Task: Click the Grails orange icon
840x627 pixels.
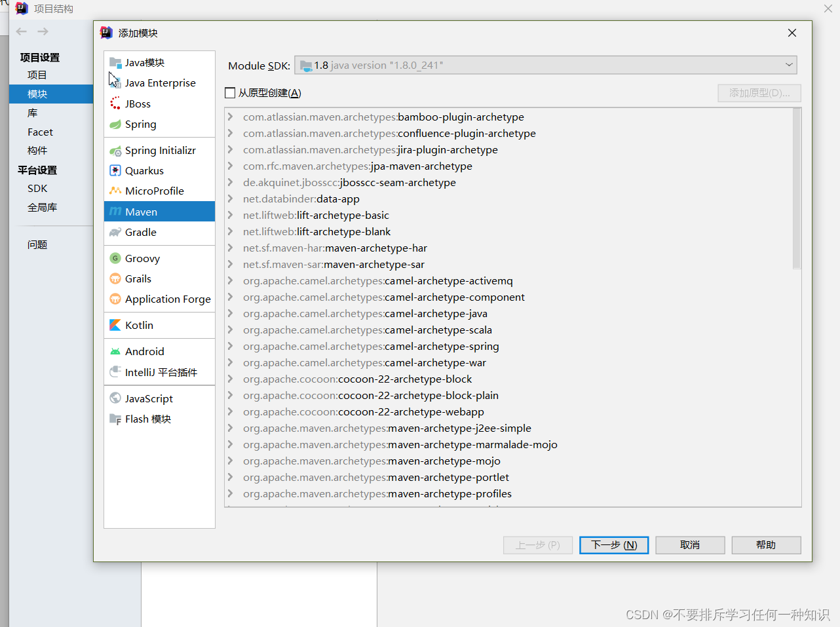Action: 115,279
